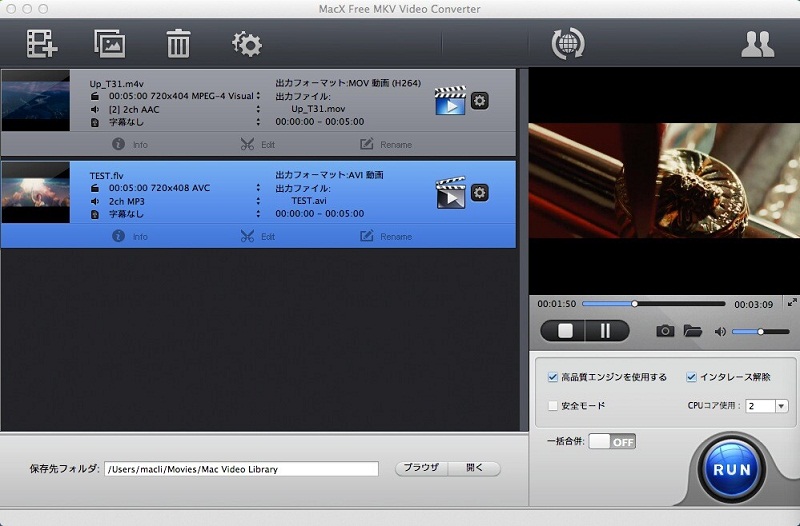Click Info icon in Up_T31.m4v row
The height and width of the screenshot is (526, 800).
click(x=118, y=144)
